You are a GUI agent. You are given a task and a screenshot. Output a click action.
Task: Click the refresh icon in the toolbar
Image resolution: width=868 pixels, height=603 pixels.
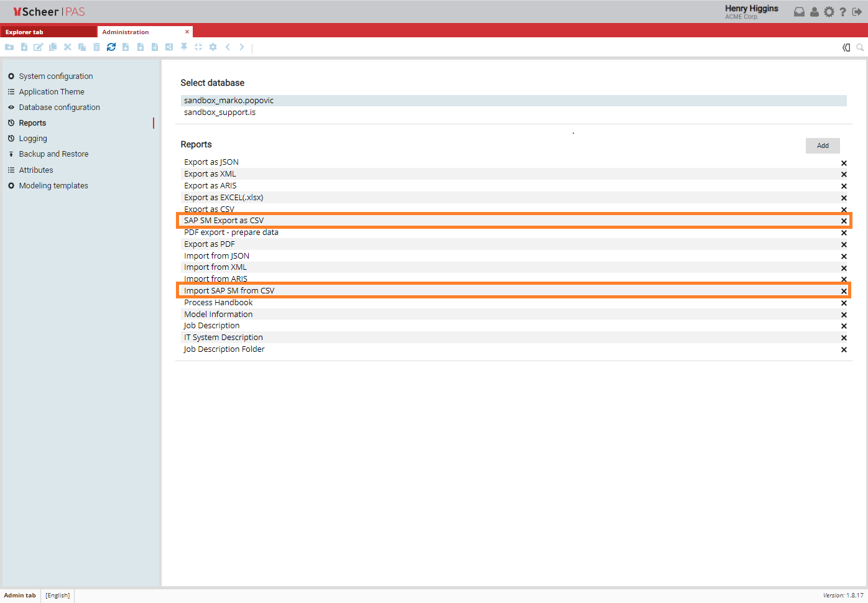coord(111,47)
